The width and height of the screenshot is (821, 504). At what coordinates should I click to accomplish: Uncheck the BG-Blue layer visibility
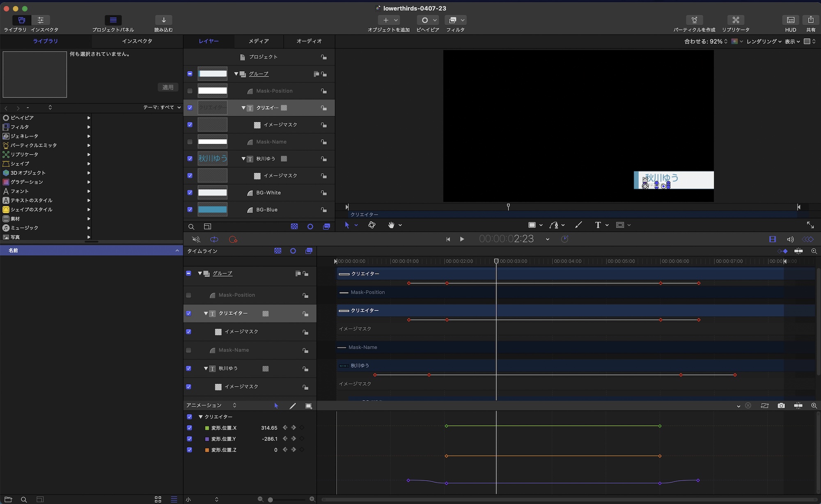(190, 209)
